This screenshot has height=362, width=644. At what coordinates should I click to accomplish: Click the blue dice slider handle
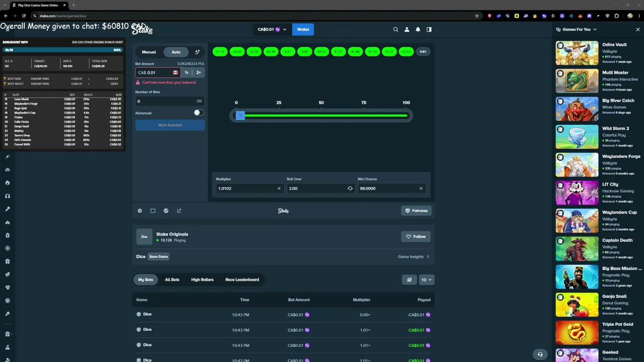pos(240,116)
